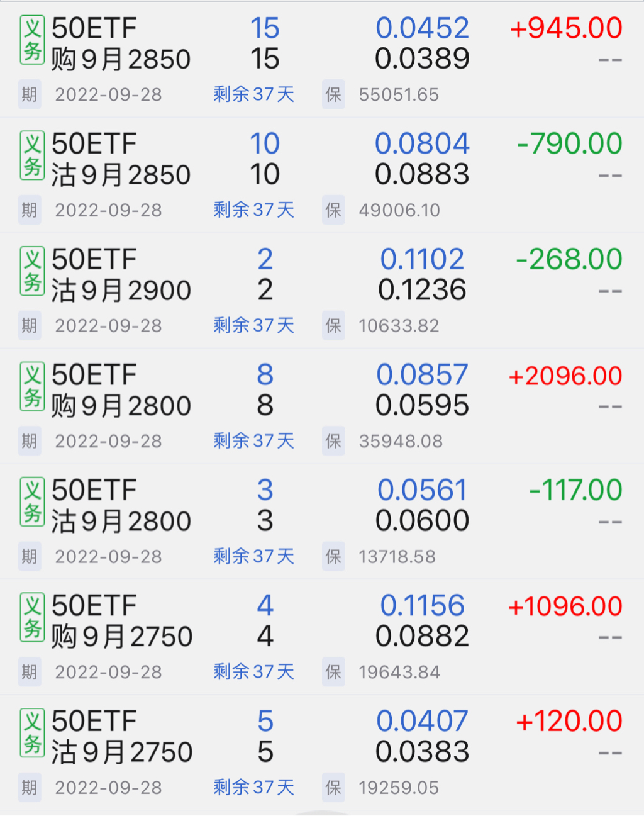Tap 期 expiry icon in 沽9月2750 row
This screenshot has width=644, height=816.
[x=30, y=787]
